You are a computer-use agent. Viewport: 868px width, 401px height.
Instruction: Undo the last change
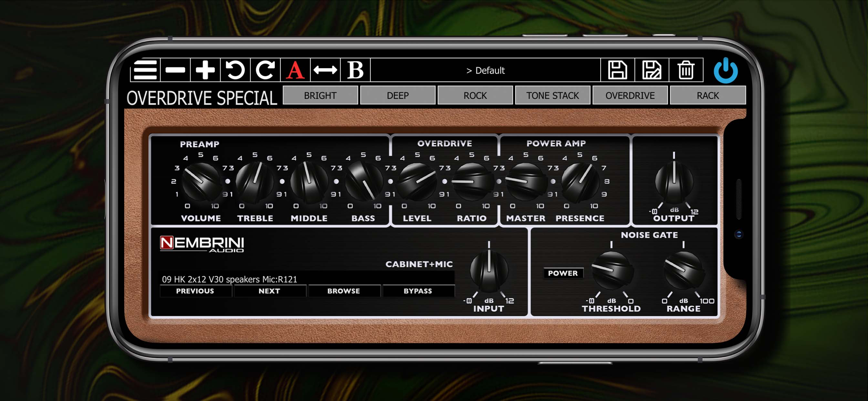click(x=235, y=70)
